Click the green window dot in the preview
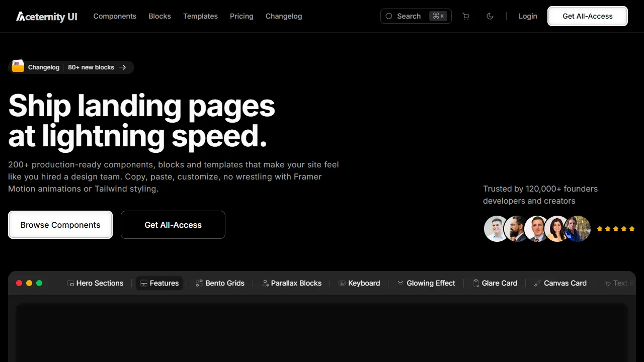The height and width of the screenshot is (362, 644). (39, 283)
